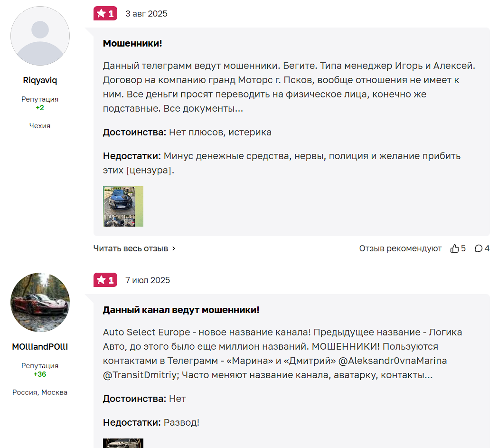Click the +2 reputation value
The height and width of the screenshot is (448, 498).
[40, 108]
